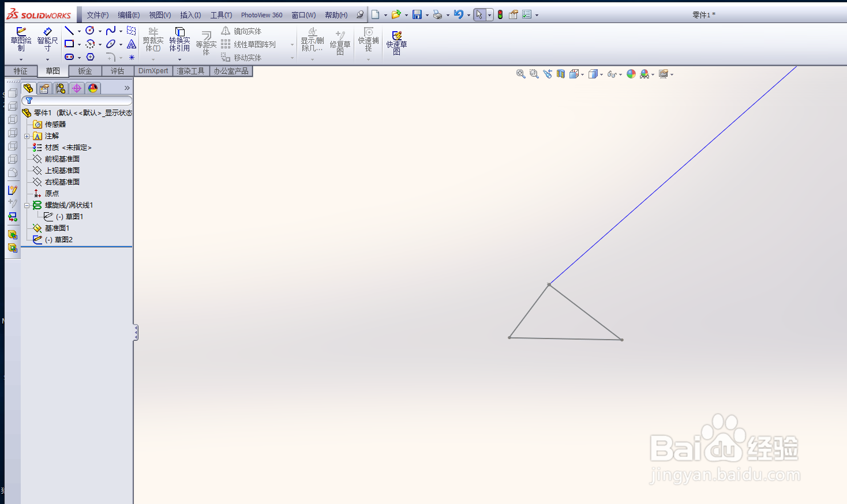Click the 转换实体引用 convert entities tool

(x=179, y=39)
